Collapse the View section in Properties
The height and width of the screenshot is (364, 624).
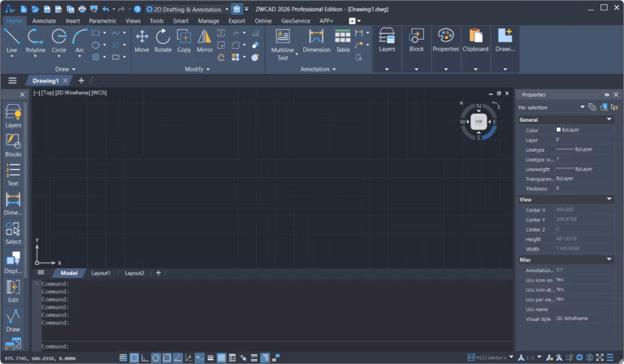click(609, 199)
